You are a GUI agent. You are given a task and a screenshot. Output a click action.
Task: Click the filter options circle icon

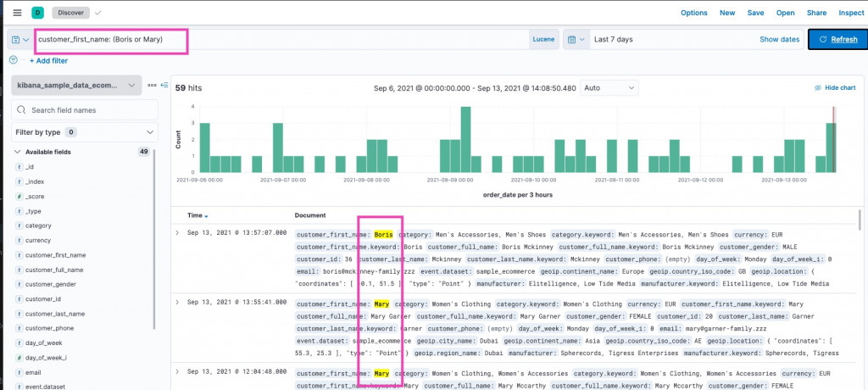pos(14,60)
